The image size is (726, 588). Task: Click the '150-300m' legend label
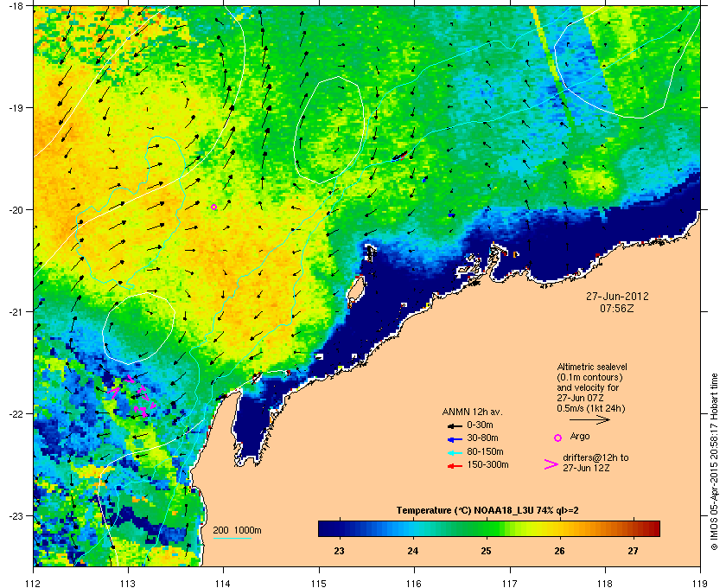487,464
